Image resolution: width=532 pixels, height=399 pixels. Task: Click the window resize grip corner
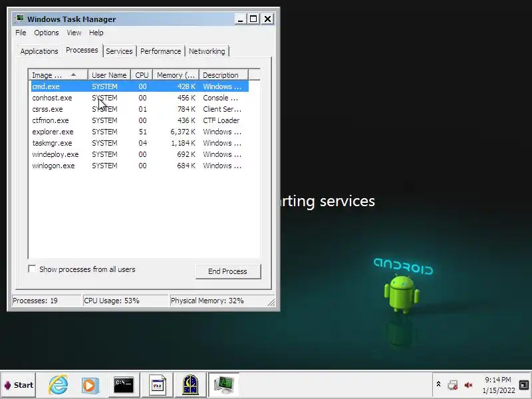(x=271, y=302)
